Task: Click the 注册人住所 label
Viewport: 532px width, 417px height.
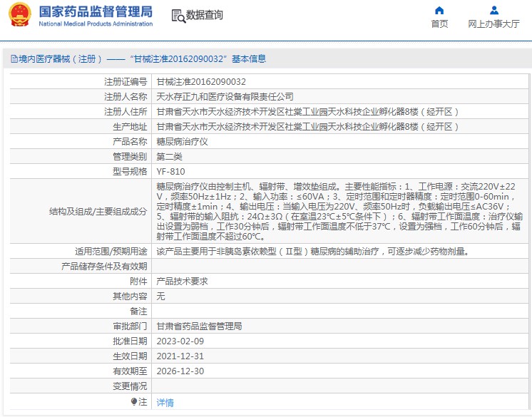Action: coord(126,111)
